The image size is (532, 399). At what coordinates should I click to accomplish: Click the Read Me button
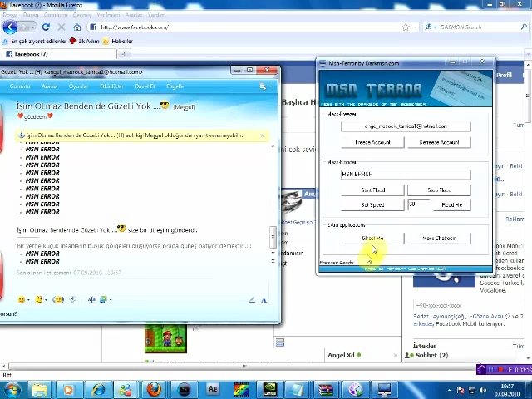coord(452,205)
